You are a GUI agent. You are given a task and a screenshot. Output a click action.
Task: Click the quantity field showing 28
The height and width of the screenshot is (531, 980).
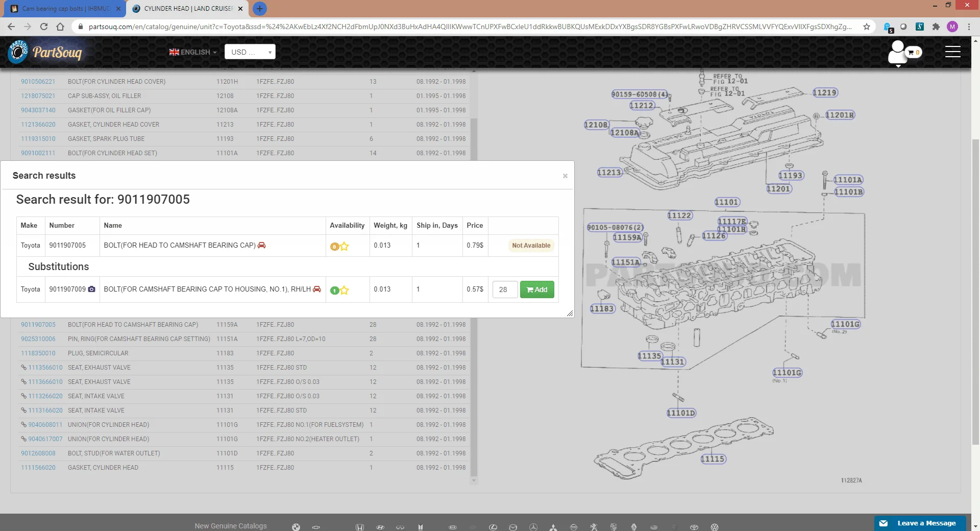505,289
